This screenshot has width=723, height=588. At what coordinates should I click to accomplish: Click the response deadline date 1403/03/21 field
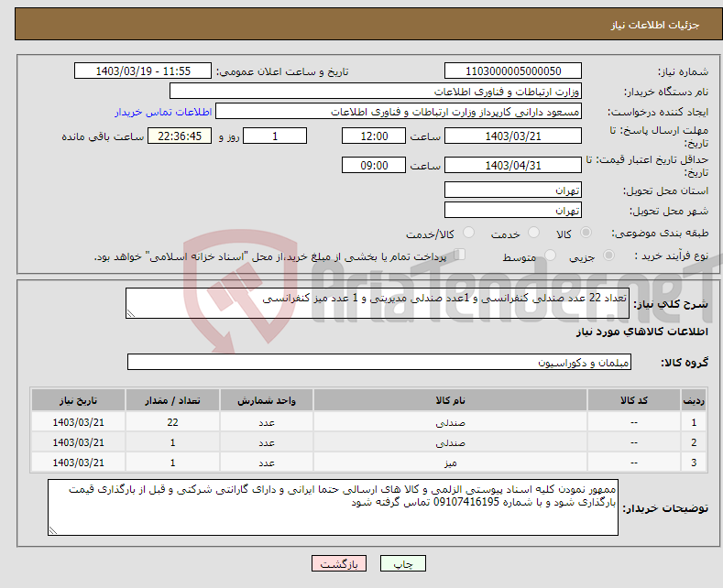(x=513, y=136)
